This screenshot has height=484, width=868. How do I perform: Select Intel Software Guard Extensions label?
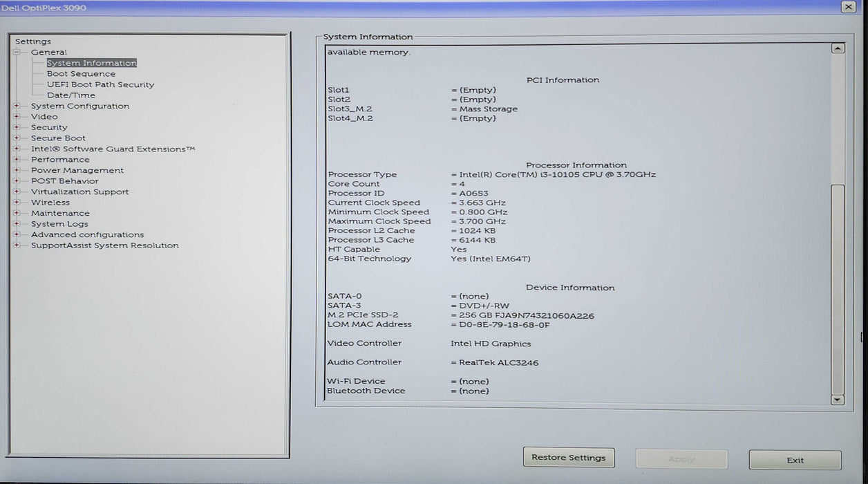point(113,149)
